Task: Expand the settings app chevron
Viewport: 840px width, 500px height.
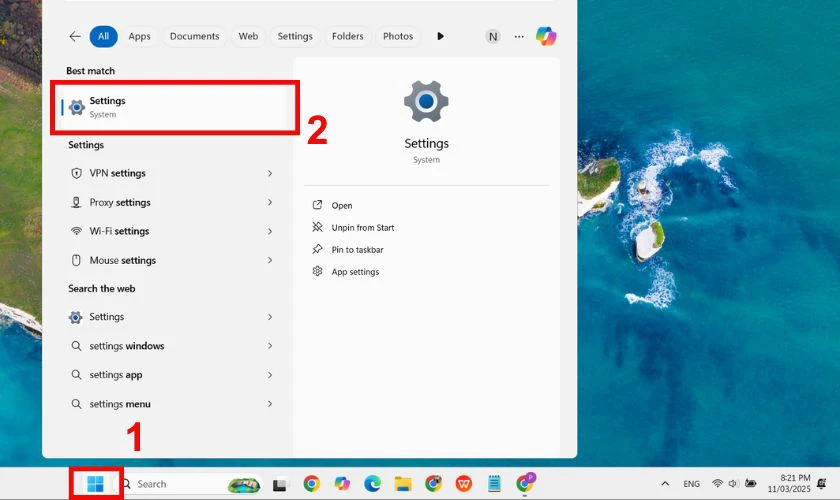Action: tap(270, 375)
